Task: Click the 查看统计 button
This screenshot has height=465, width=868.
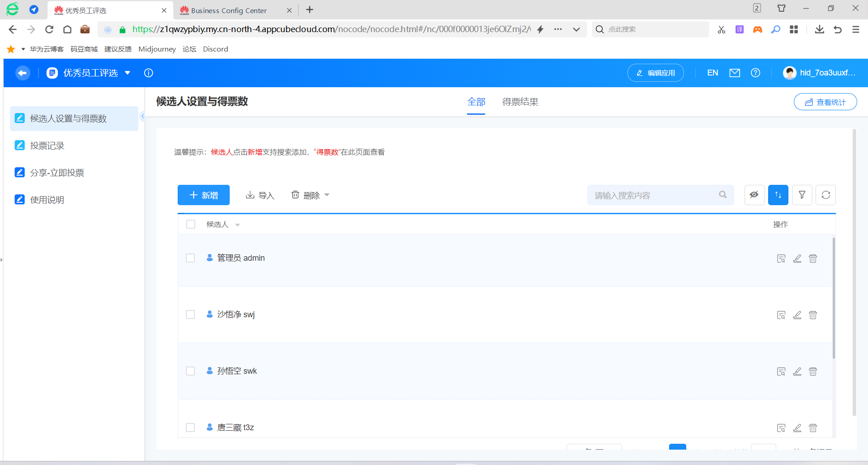Action: [826, 102]
